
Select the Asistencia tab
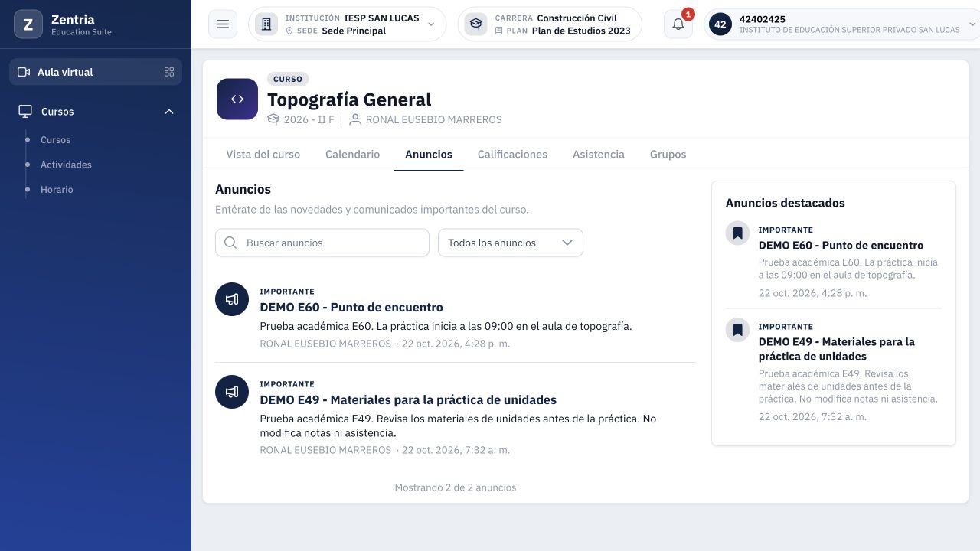click(x=599, y=155)
